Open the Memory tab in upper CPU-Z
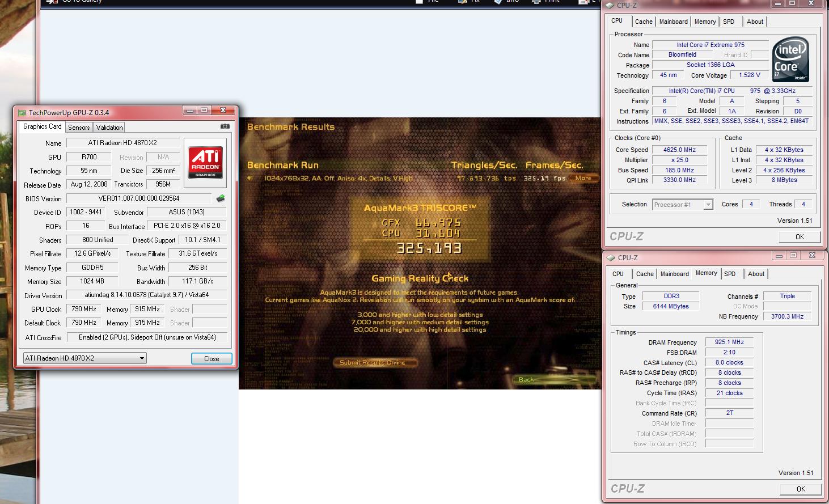Screen dimensions: 829x504 tap(705, 22)
